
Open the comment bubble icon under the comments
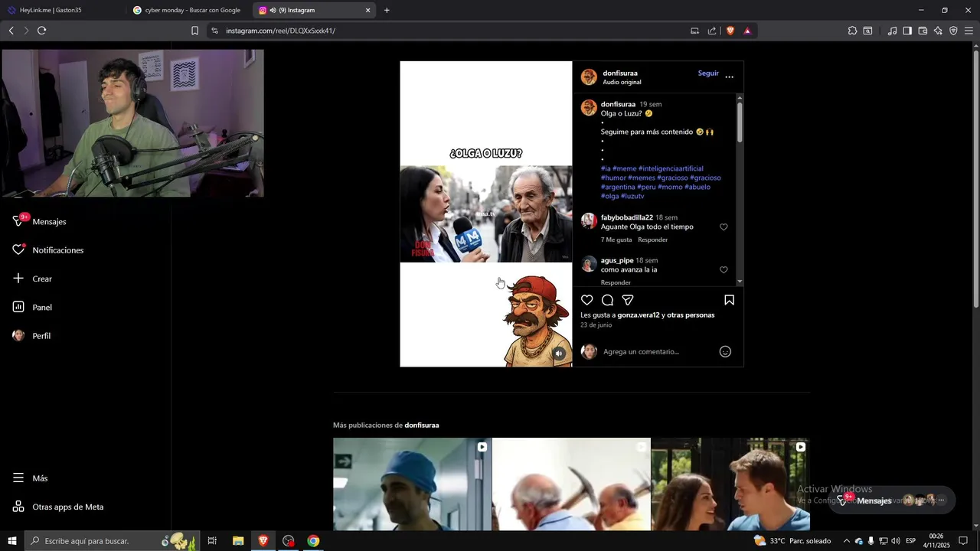[x=607, y=300]
